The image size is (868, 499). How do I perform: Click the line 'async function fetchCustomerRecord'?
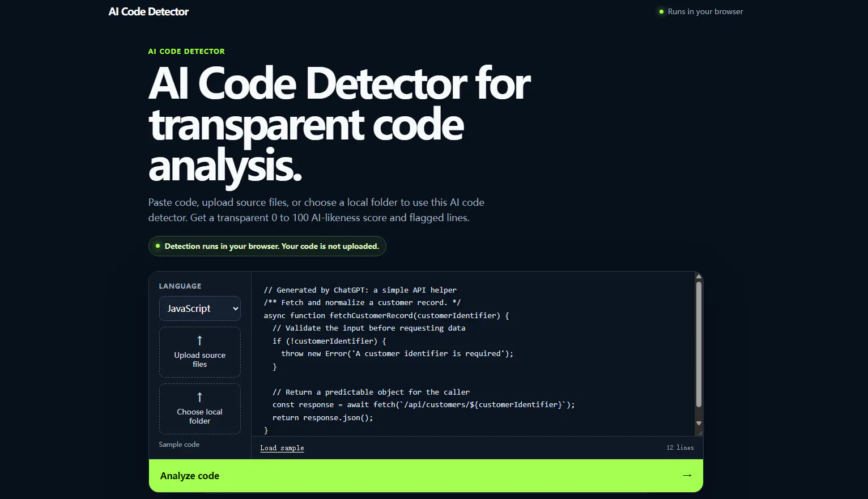pyautogui.click(x=386, y=316)
